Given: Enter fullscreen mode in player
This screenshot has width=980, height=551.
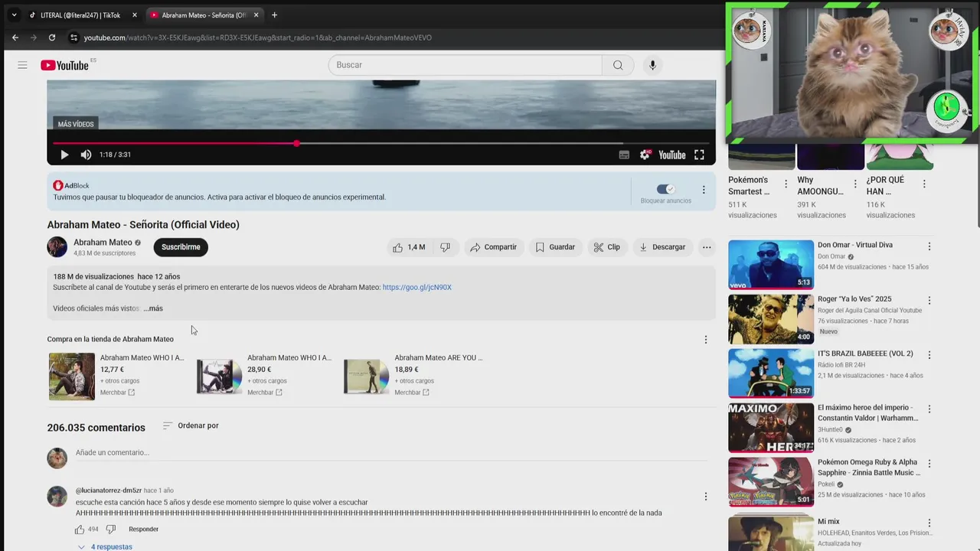Looking at the screenshot, I should point(699,155).
